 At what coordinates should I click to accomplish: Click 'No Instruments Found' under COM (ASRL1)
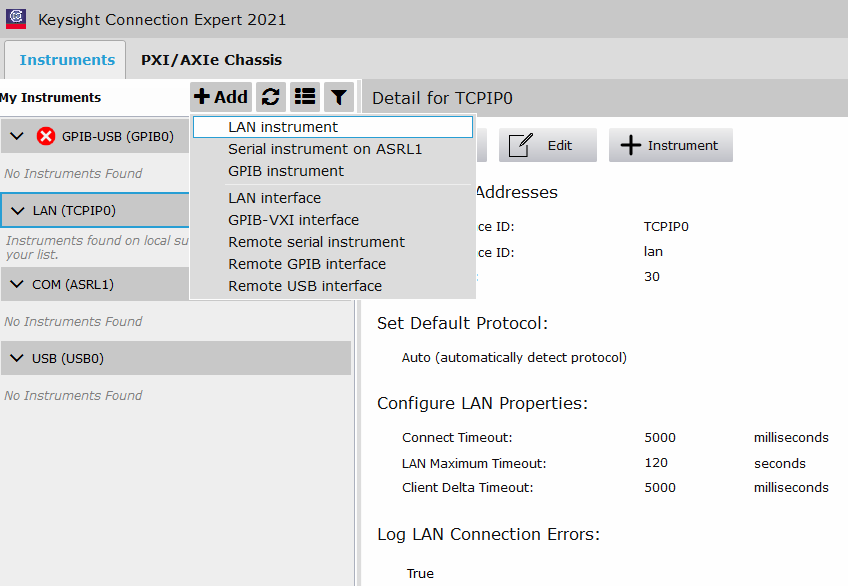tap(73, 322)
